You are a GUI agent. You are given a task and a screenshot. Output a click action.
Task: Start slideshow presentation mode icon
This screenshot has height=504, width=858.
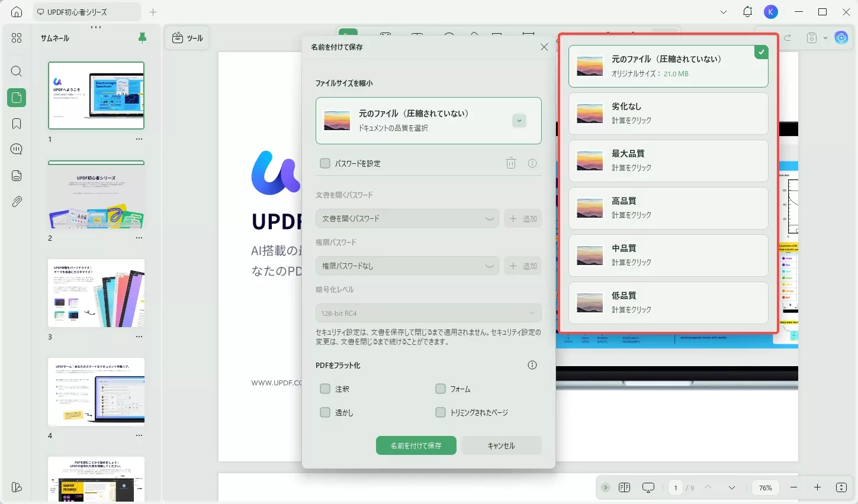pyautogui.click(x=648, y=487)
